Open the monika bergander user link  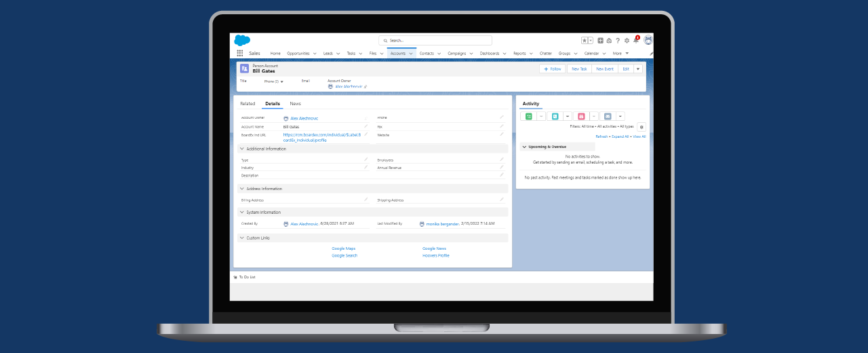[x=441, y=223]
